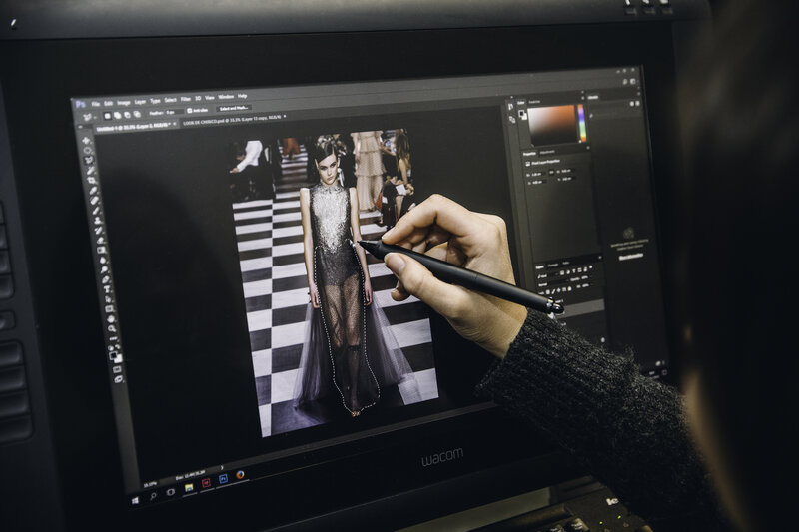Image resolution: width=799 pixels, height=532 pixels.
Task: Select the Eyedropper tool
Action: [x=93, y=190]
